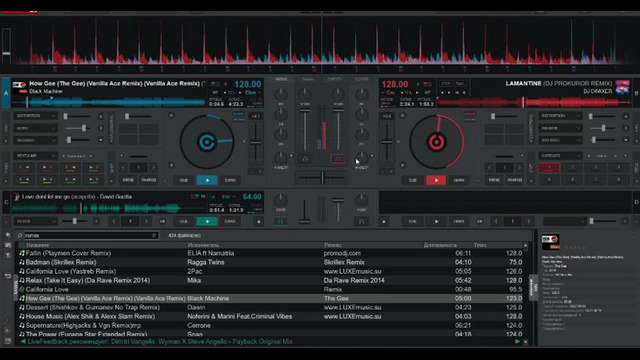The height and width of the screenshot is (360, 640).
Task: Open the effect dropdown on deck D
Action: [564, 221]
